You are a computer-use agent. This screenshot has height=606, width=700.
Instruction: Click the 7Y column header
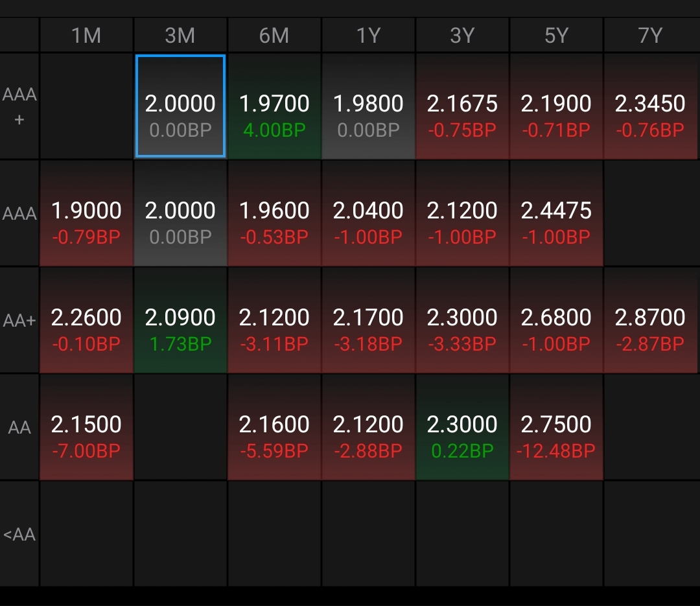[650, 35]
